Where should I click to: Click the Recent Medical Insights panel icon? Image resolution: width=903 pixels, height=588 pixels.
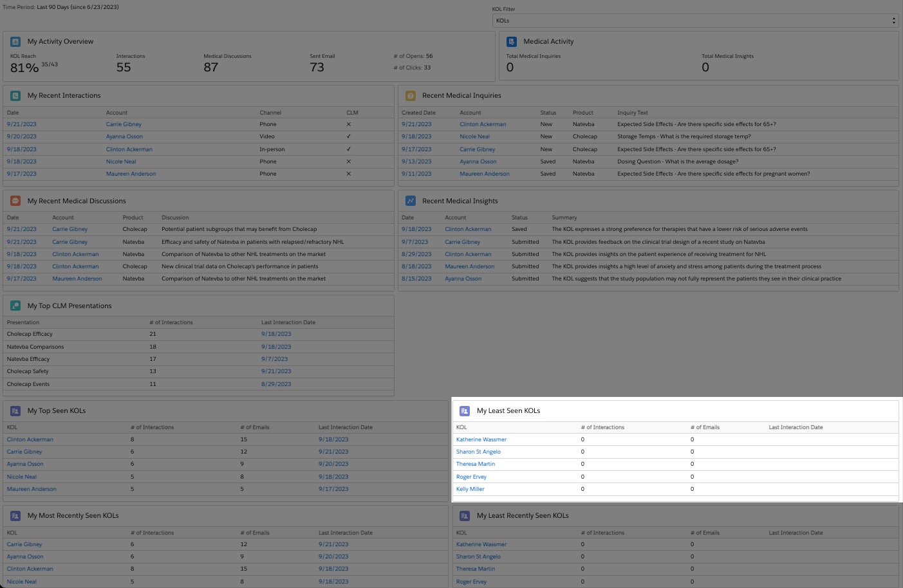point(410,201)
